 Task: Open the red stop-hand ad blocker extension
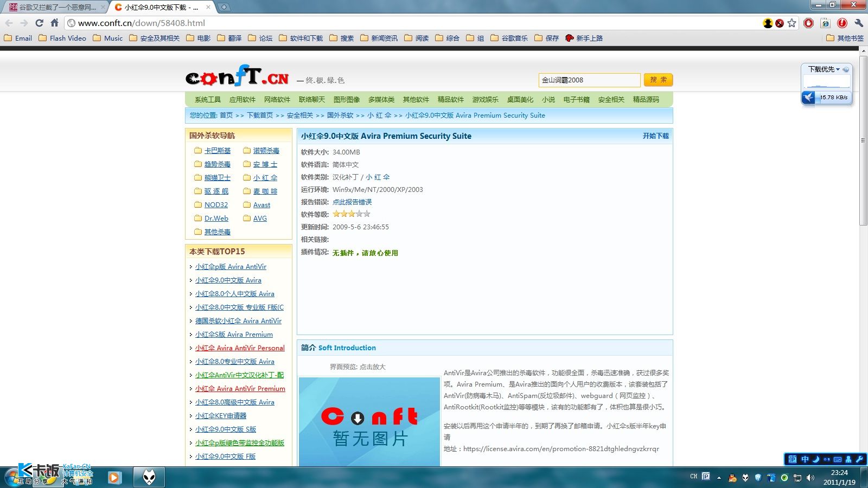(x=809, y=23)
